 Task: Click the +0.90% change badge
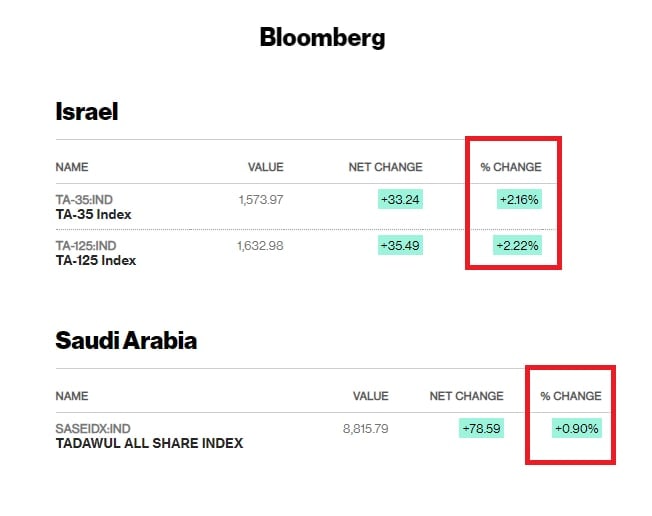[x=577, y=429]
